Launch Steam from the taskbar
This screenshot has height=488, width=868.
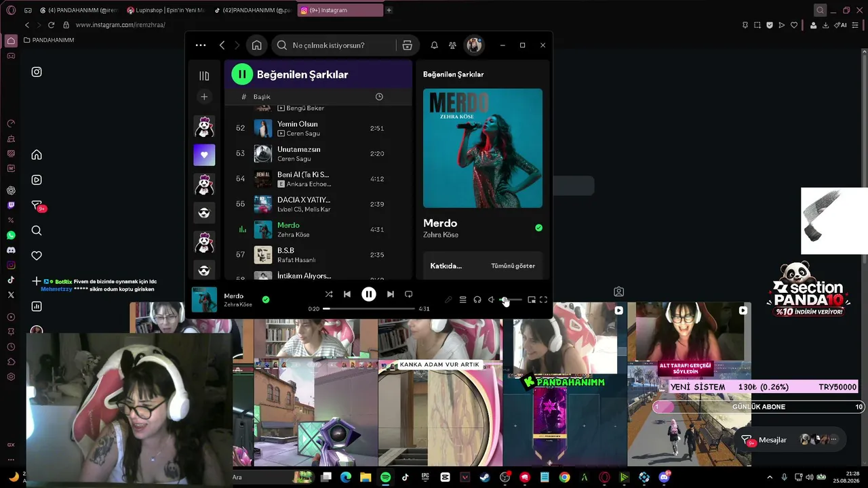coord(484,477)
